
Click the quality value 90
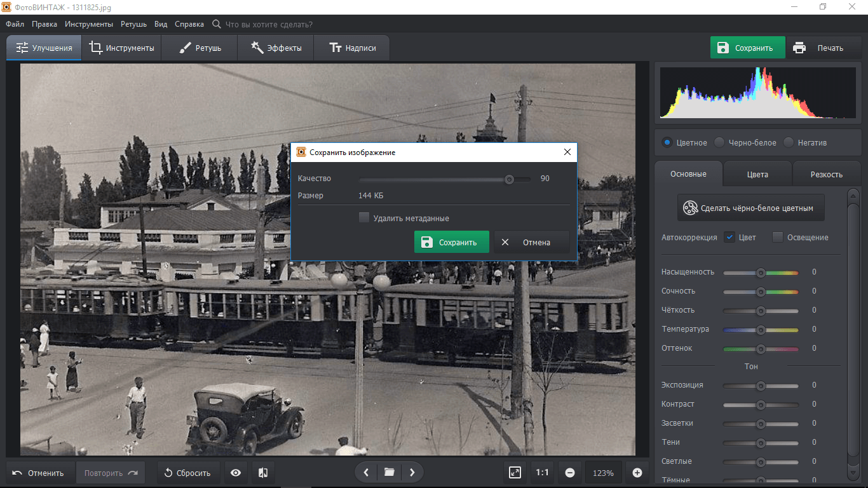(545, 179)
